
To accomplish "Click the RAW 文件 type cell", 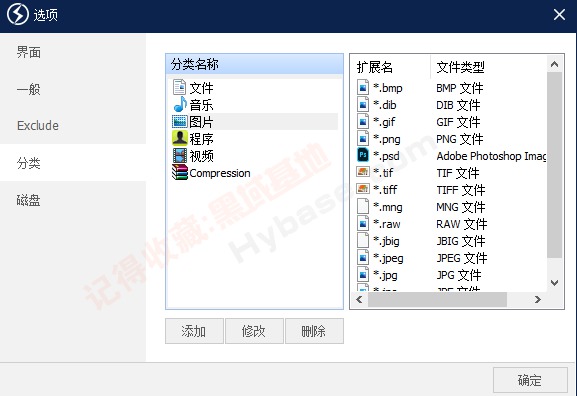I will (x=462, y=224).
